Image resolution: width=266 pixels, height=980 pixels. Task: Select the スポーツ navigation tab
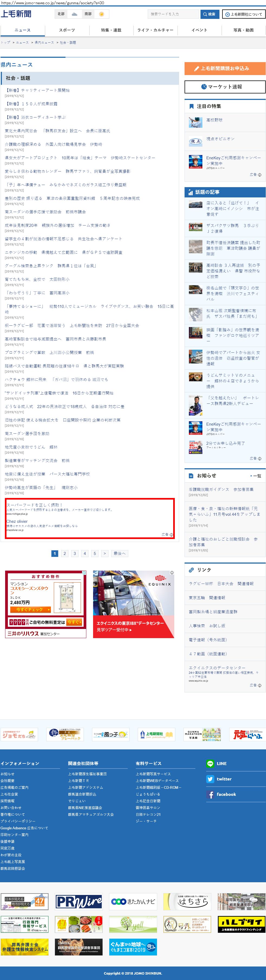[67, 30]
